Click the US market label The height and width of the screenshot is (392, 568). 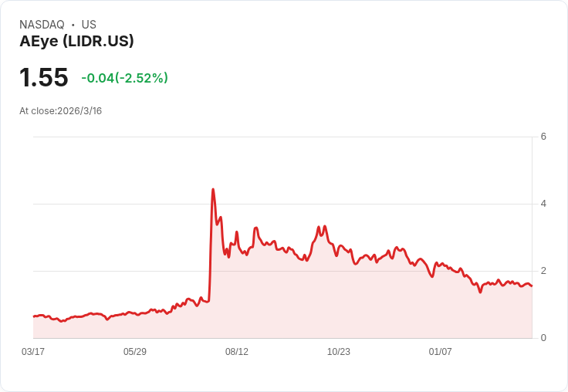[x=89, y=25]
